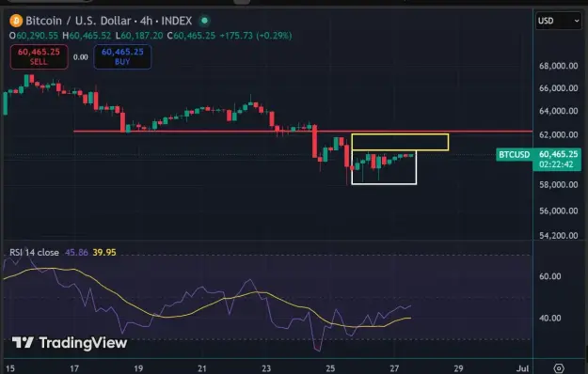Image resolution: width=588 pixels, height=374 pixels.
Task: Click the Open value O60,290.55
Action: tap(34, 36)
